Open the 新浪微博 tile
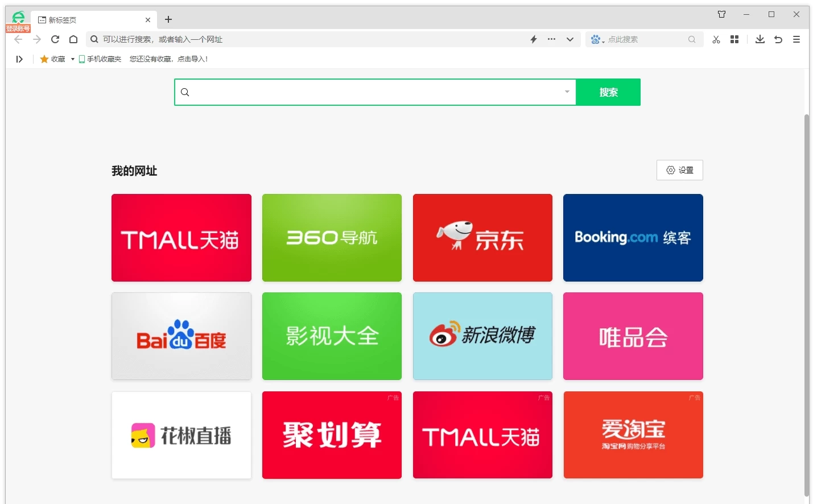Image resolution: width=813 pixels, height=504 pixels. click(482, 336)
